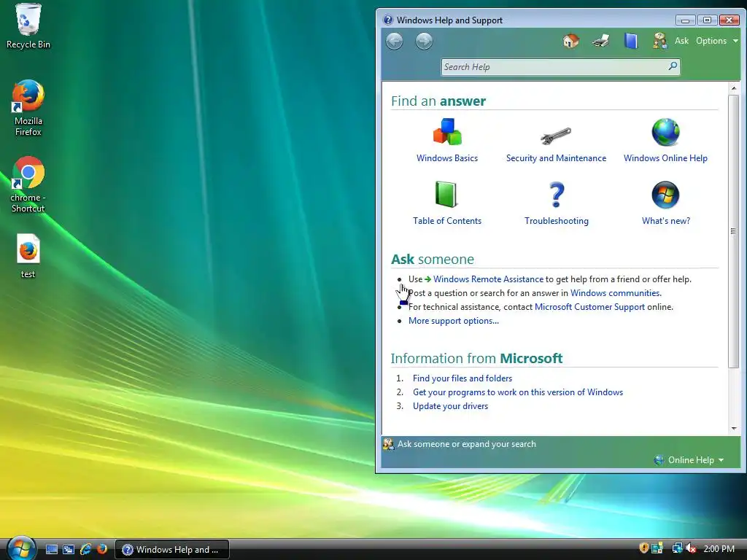Select the Mozilla Firefox desktop shortcut
The image size is (747, 560).
tap(28, 108)
